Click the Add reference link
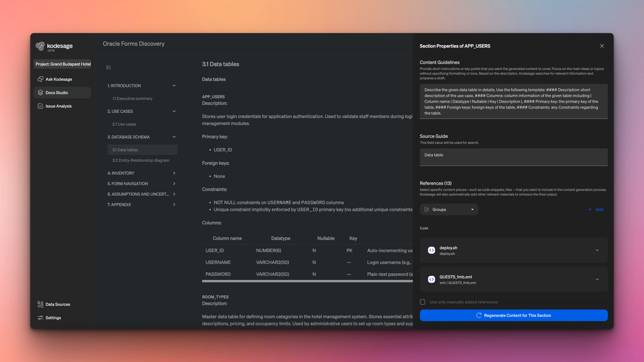 click(x=596, y=210)
